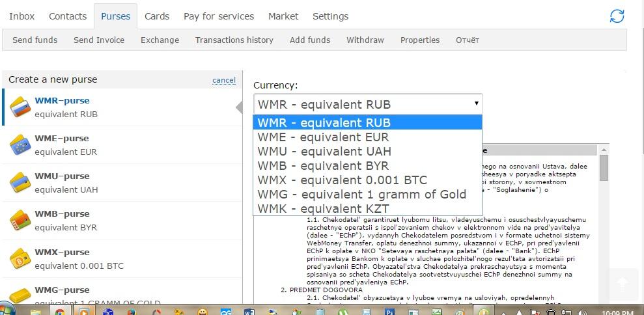Choose WME - equivalent EUR option
Viewport: 644px width, 315px height.
[368, 137]
